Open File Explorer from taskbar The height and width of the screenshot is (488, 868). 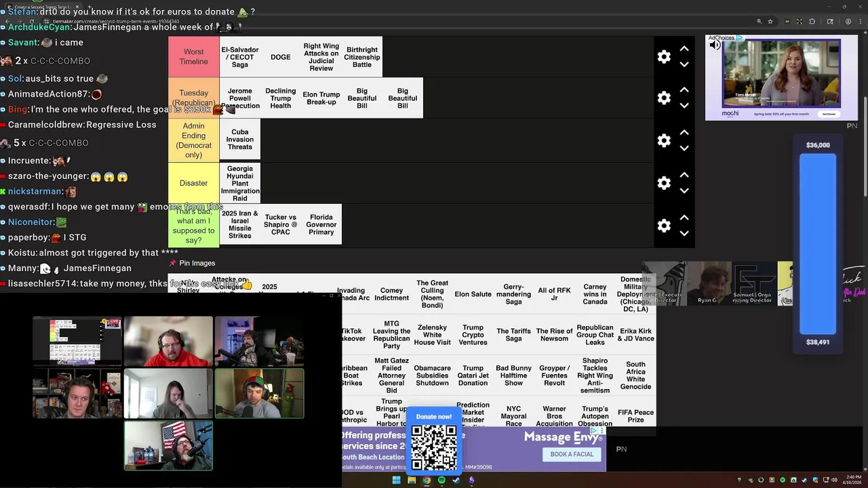(x=411, y=480)
